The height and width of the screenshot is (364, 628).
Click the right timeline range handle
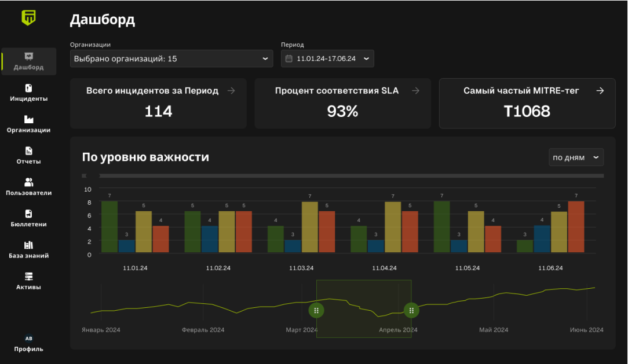click(x=411, y=310)
